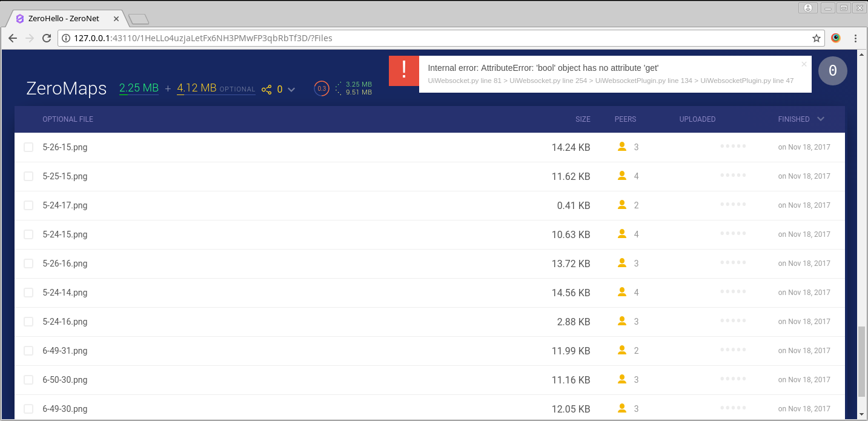Sort by the Uploaded column header

point(697,119)
